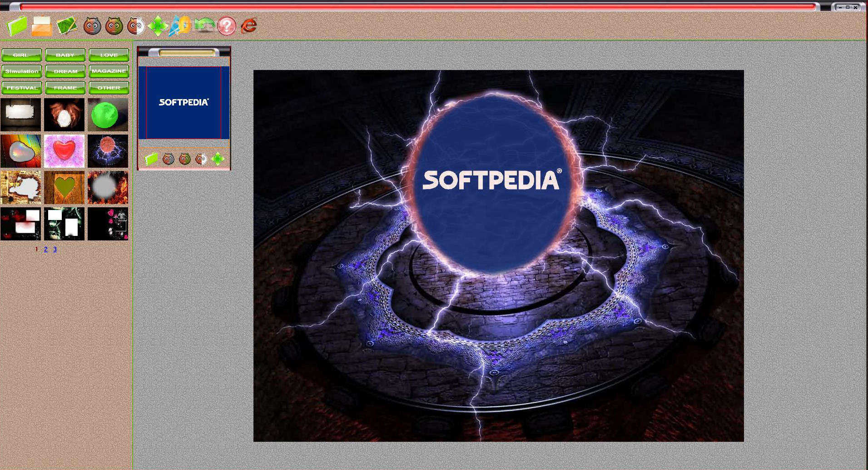Viewport: 868px width, 470px height.
Task: Switch to the OTHER category
Action: [x=109, y=88]
